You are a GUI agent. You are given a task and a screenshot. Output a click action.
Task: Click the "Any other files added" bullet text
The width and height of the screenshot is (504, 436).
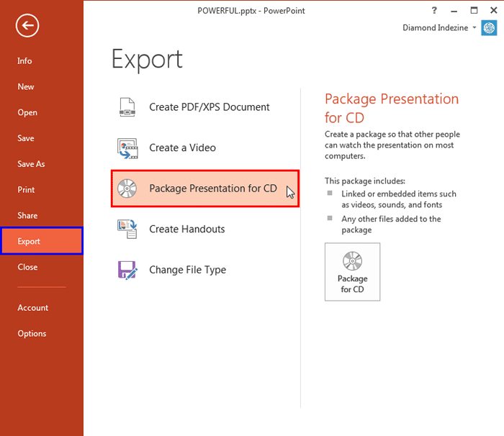(391, 224)
